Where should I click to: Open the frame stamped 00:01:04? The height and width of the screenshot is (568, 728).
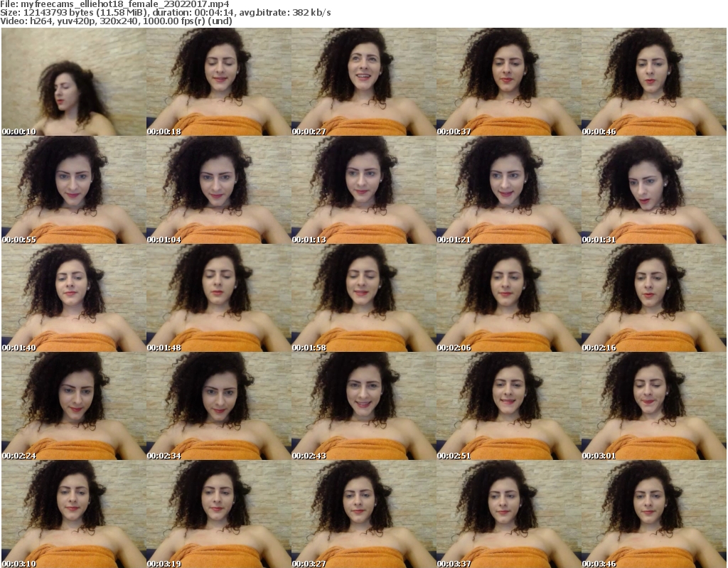pos(219,190)
